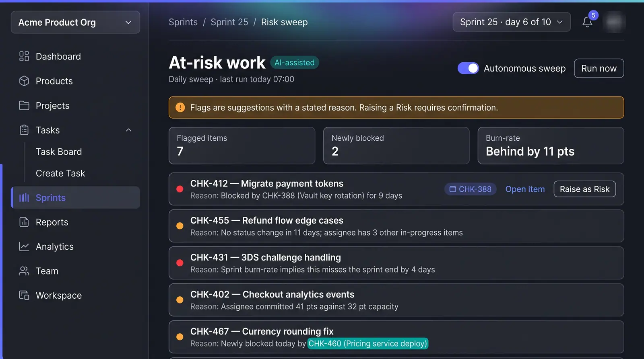Open the Burn-rate Behind by 11 pts card
The image size is (644, 359).
[551, 146]
